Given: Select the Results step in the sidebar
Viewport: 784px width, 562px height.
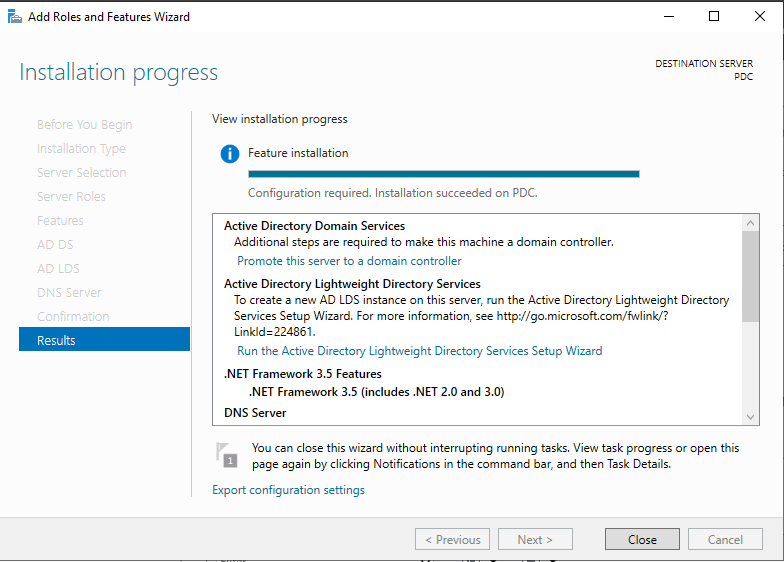Looking at the screenshot, I should pos(104,340).
